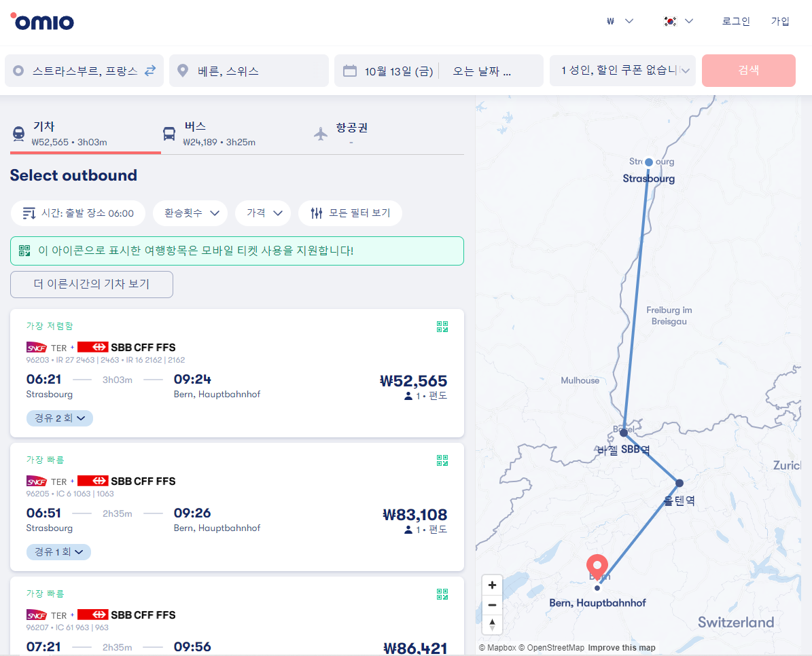The image size is (812, 656).
Task: Click 모든 필터 보기 button
Action: click(x=350, y=213)
